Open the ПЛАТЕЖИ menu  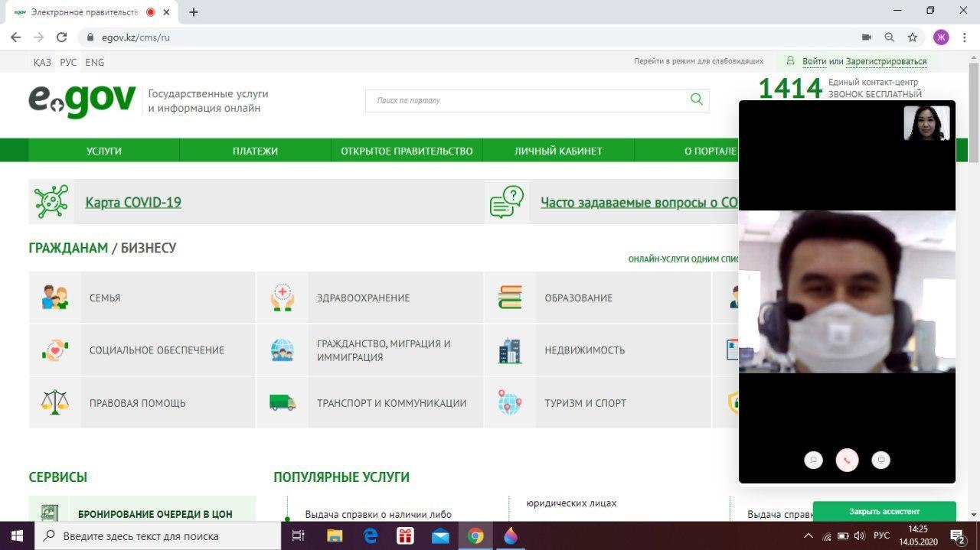(x=255, y=151)
